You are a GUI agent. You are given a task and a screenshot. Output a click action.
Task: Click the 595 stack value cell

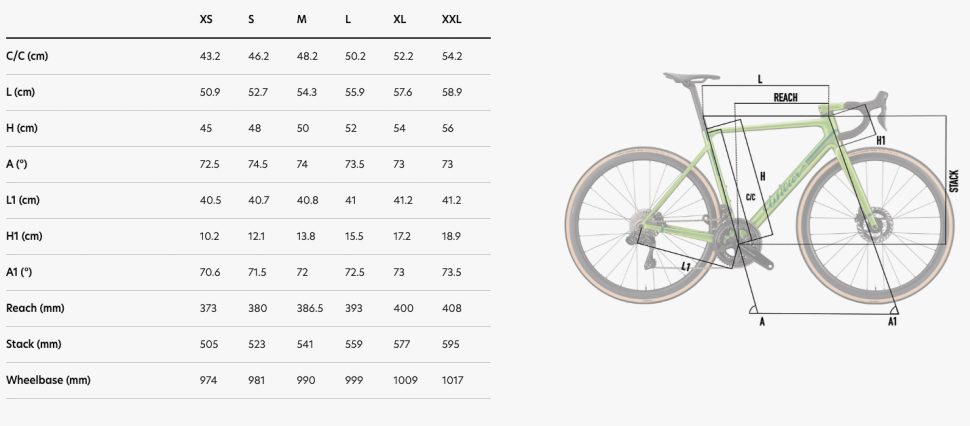pos(450,344)
